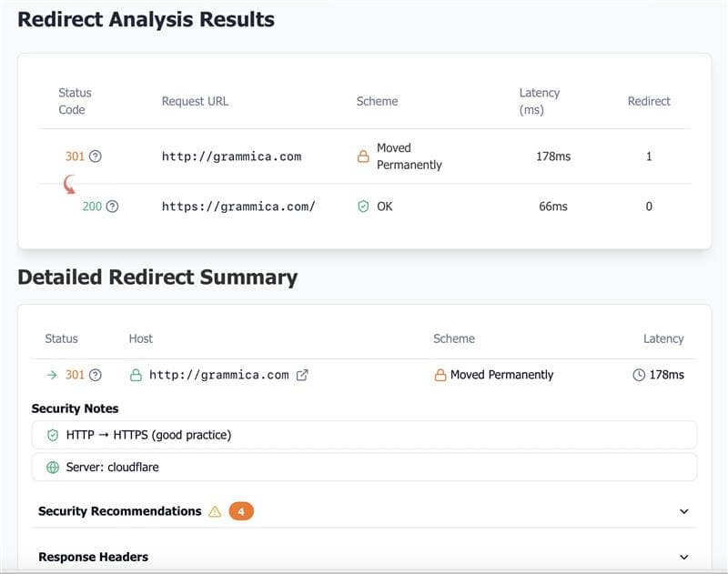This screenshot has height=574, width=728.
Task: Click the orange 4 count badge
Action: point(239,511)
